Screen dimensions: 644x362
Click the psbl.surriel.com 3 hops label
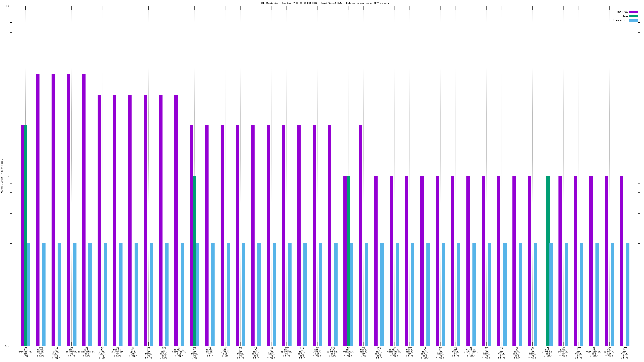[x=563, y=352]
